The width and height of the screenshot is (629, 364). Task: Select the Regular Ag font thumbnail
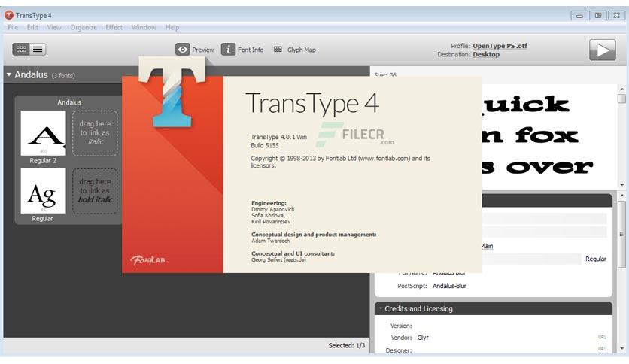[44, 191]
